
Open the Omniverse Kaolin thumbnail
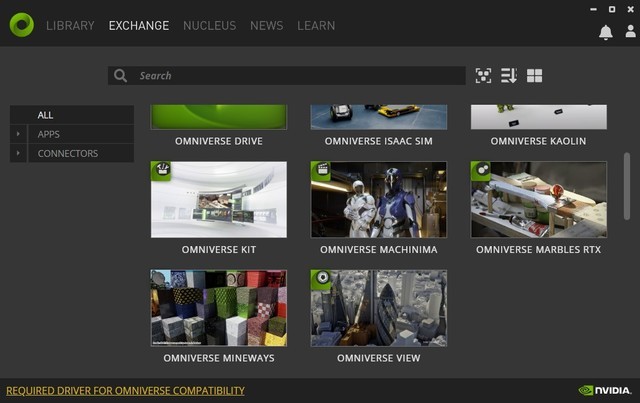(x=539, y=117)
